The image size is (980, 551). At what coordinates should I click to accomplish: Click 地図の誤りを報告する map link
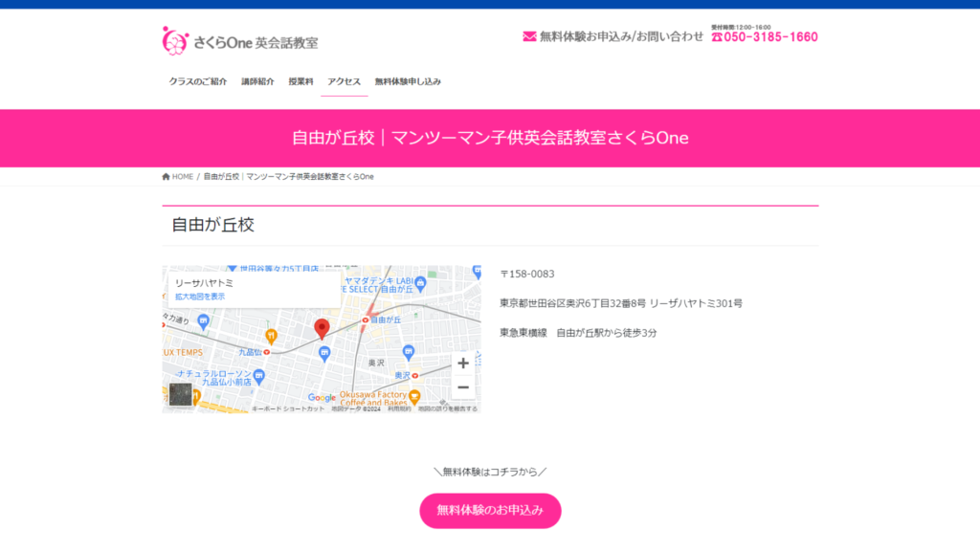[x=448, y=409]
